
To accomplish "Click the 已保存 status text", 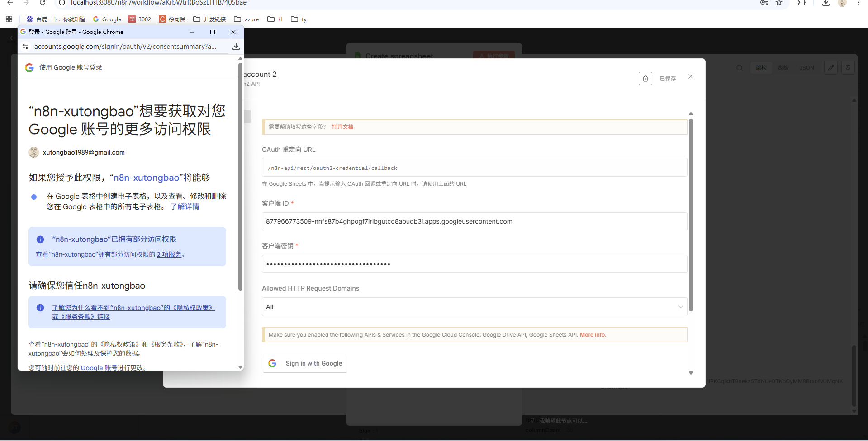I will click(x=668, y=79).
